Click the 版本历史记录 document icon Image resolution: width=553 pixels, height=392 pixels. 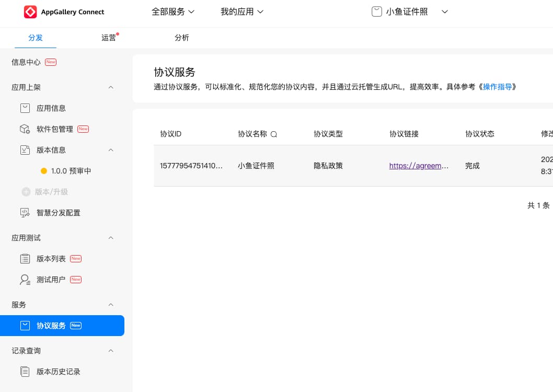click(x=25, y=372)
